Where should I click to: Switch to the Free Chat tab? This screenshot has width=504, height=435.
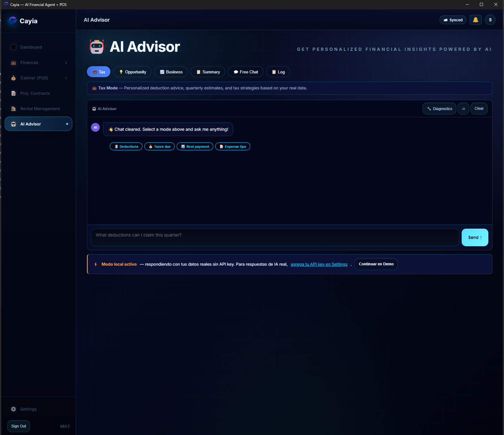click(246, 72)
